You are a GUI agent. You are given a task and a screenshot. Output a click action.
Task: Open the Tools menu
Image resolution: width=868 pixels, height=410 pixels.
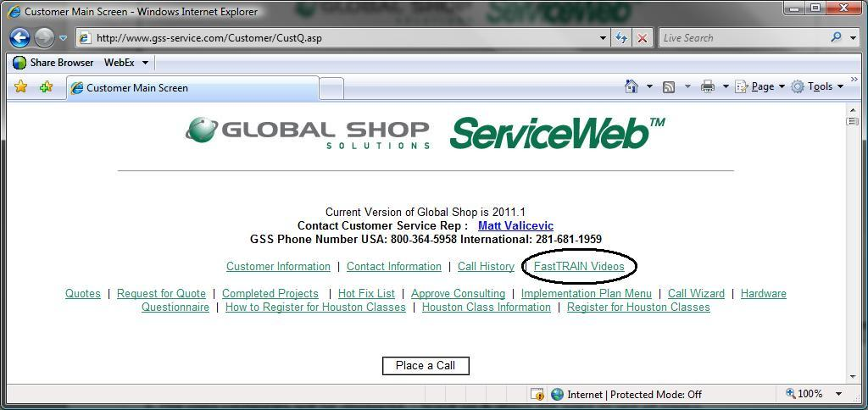pyautogui.click(x=817, y=86)
